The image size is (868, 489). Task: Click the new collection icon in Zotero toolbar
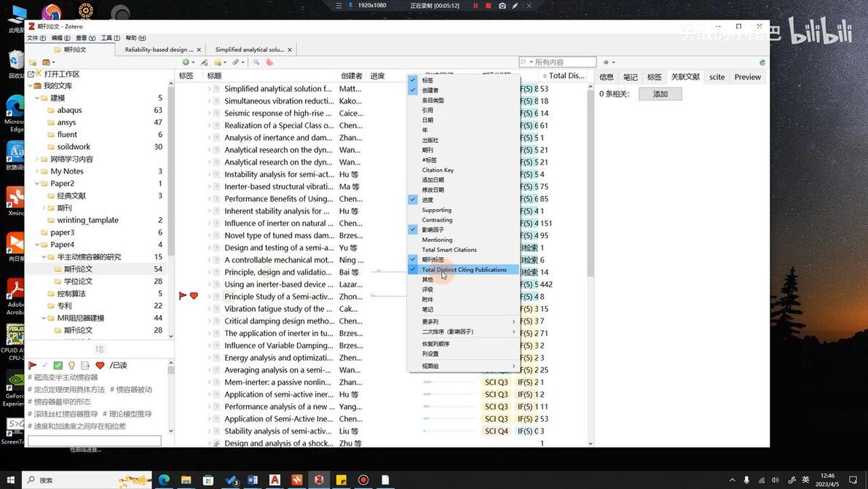coord(33,63)
